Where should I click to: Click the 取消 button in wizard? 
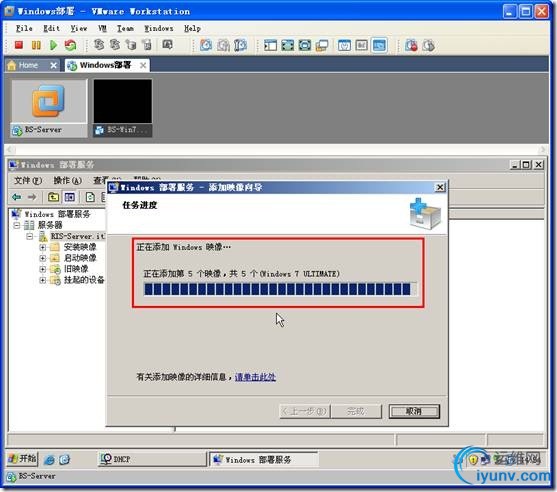[414, 411]
